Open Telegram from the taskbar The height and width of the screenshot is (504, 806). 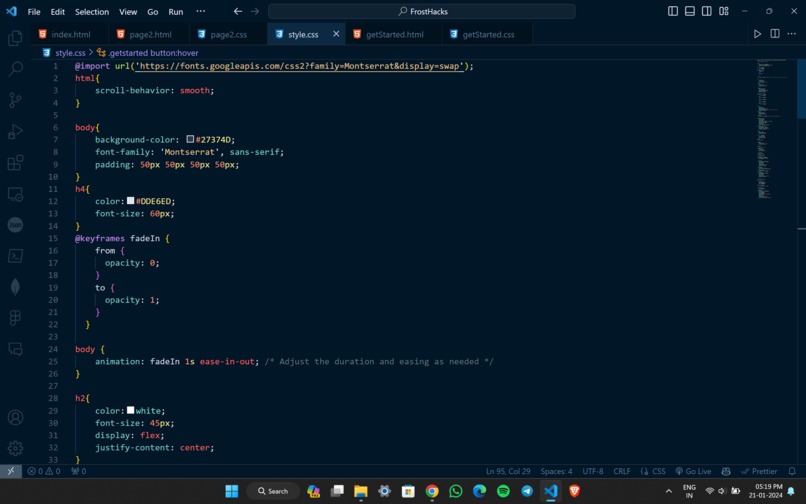[527, 491]
